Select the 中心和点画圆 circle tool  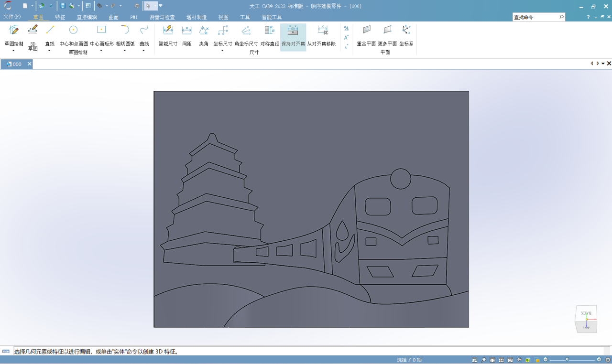(x=73, y=35)
